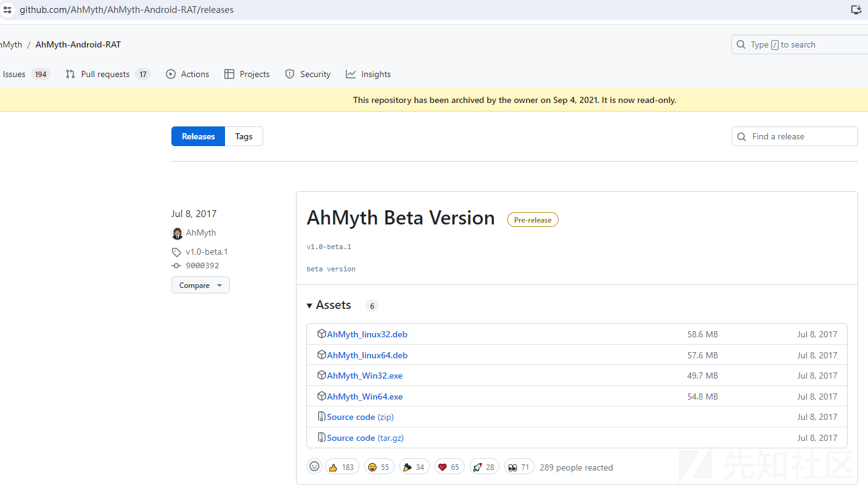
Task: Toggle the rocket reaction 28
Action: (x=485, y=467)
